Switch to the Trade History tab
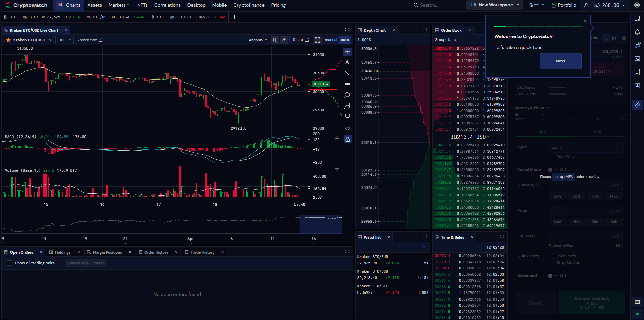This screenshot has height=320, width=644. (x=202, y=252)
